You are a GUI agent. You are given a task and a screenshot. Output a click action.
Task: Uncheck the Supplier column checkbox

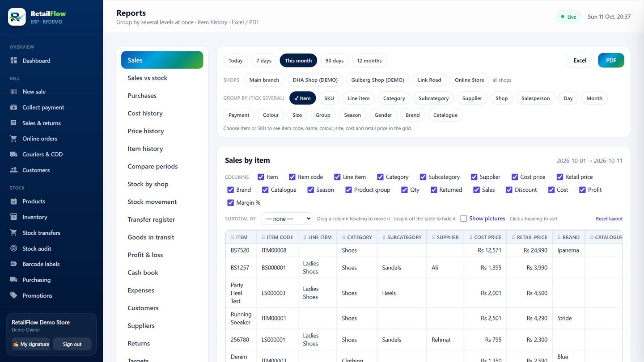(x=474, y=177)
